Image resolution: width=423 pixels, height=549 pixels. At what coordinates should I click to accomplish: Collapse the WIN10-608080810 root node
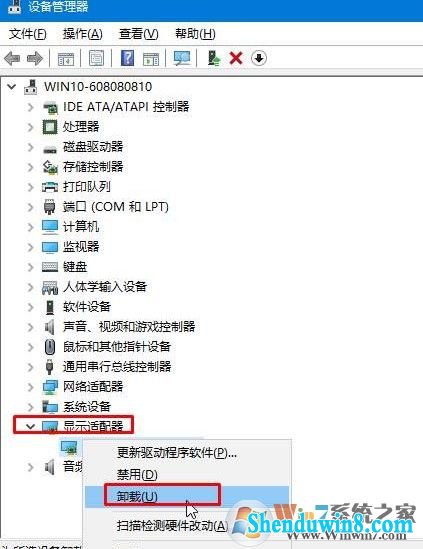point(12,86)
